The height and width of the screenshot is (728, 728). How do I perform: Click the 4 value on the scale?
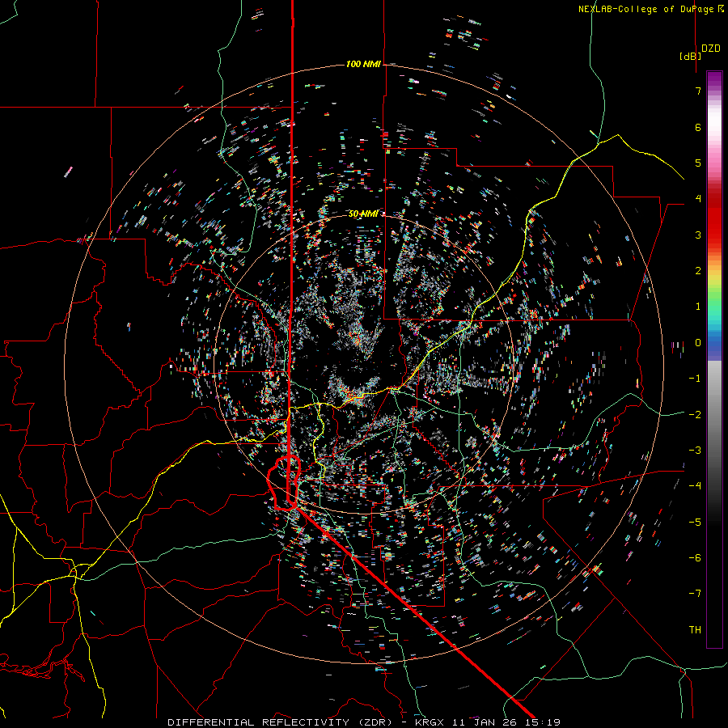point(698,199)
